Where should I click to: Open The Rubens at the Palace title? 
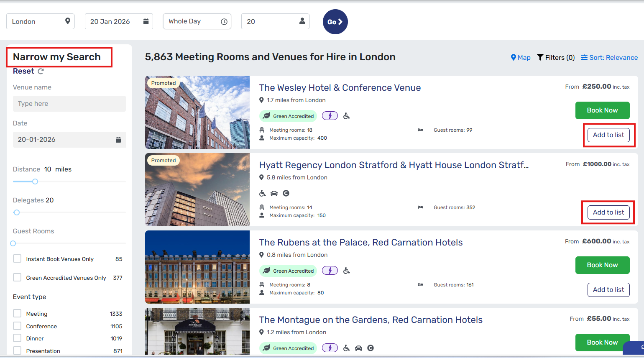(361, 243)
